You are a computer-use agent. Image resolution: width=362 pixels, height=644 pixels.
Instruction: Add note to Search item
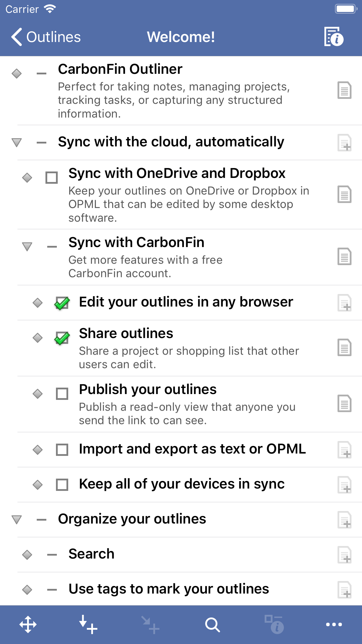pyautogui.click(x=344, y=554)
